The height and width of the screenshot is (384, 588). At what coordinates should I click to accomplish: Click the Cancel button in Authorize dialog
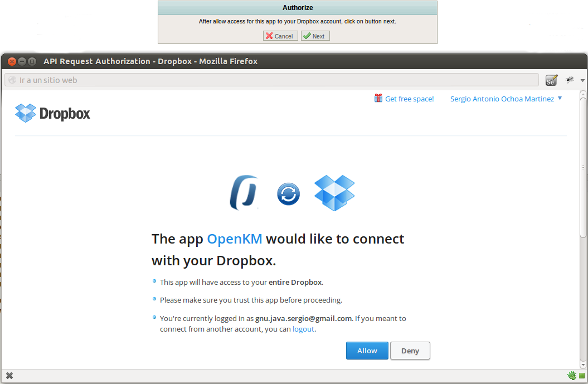(280, 36)
